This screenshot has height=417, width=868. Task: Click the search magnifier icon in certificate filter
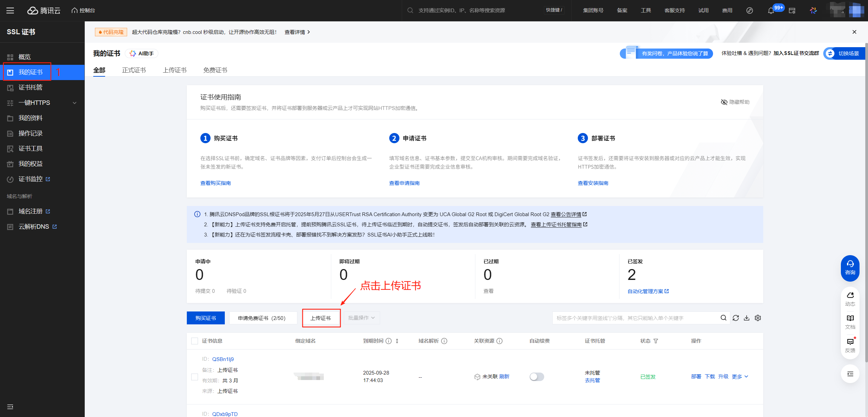(x=723, y=318)
